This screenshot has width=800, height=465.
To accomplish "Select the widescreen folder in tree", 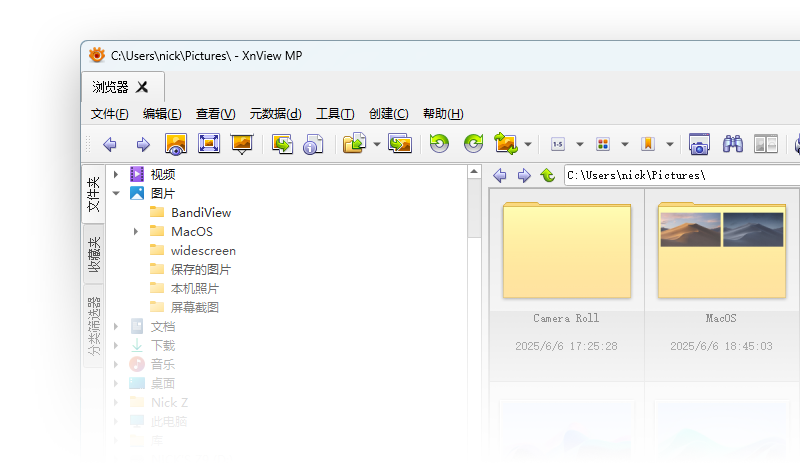I will click(x=203, y=251).
